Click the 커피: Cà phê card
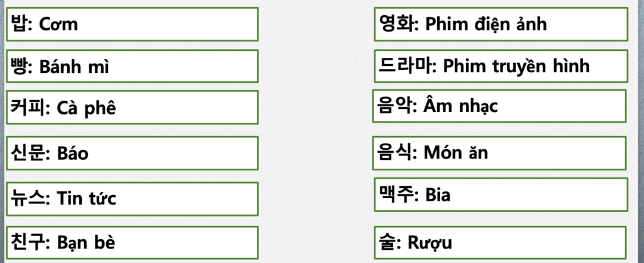This screenshot has height=263, width=644. tap(132, 108)
